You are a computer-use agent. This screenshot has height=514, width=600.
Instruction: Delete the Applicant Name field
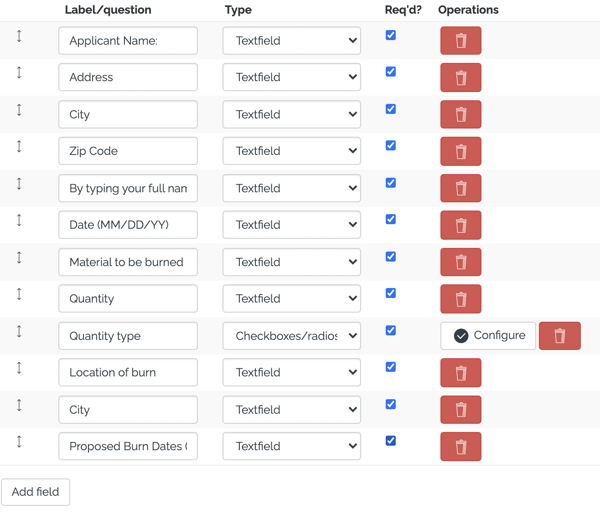tap(460, 40)
